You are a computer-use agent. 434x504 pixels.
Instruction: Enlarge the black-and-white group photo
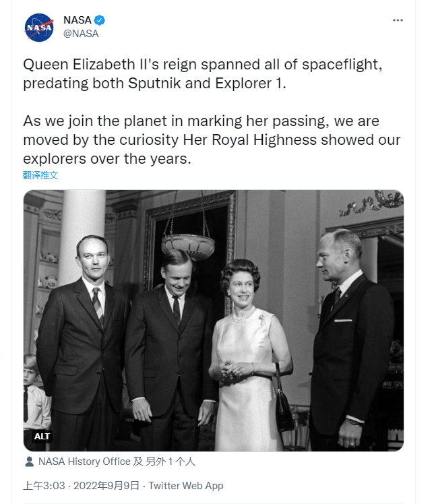[x=214, y=321]
